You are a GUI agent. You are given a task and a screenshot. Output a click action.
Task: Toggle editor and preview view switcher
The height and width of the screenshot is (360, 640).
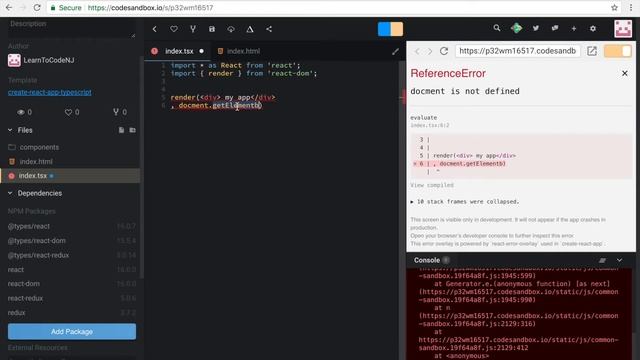390,29
